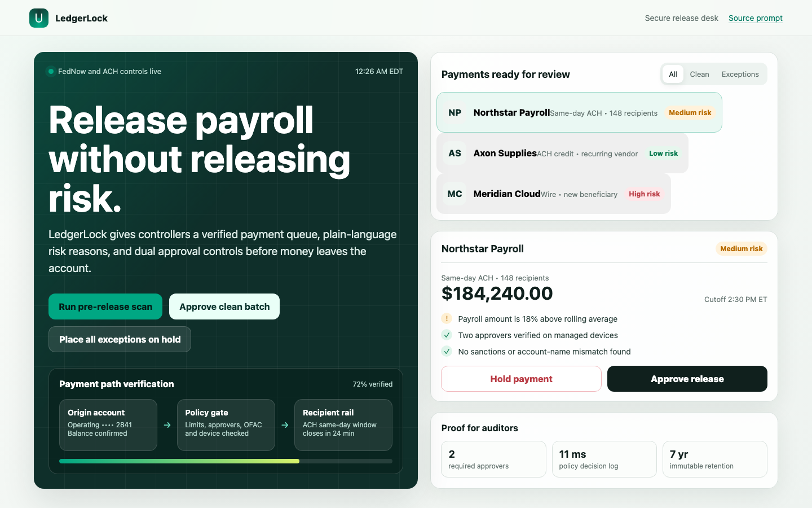Click the Secure release desk text
Image resolution: width=812 pixels, height=508 pixels.
(681, 18)
